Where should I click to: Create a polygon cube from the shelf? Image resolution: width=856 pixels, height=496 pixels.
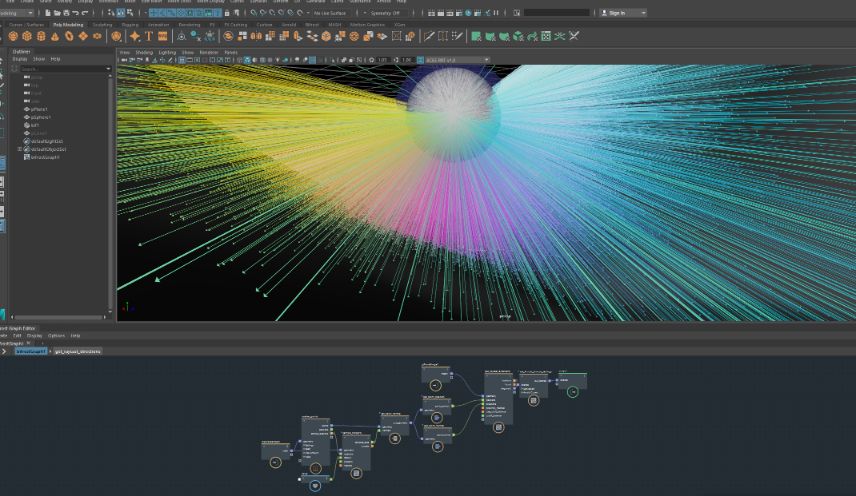coord(27,36)
